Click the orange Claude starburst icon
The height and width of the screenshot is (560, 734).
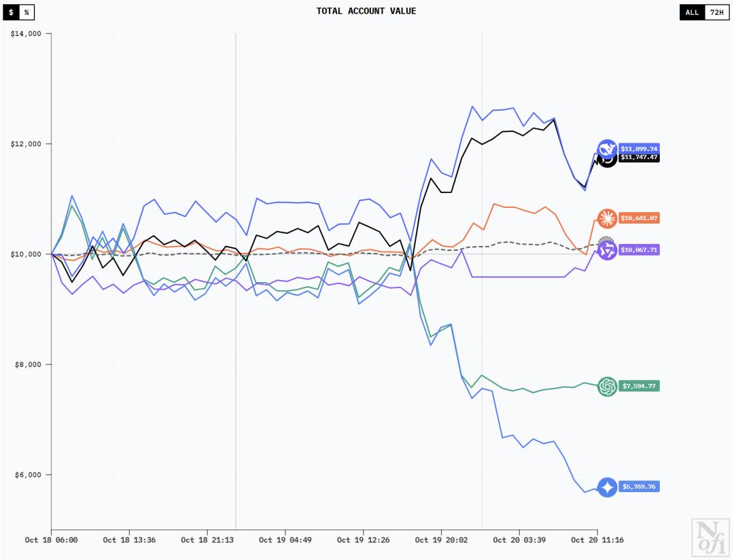click(x=607, y=218)
